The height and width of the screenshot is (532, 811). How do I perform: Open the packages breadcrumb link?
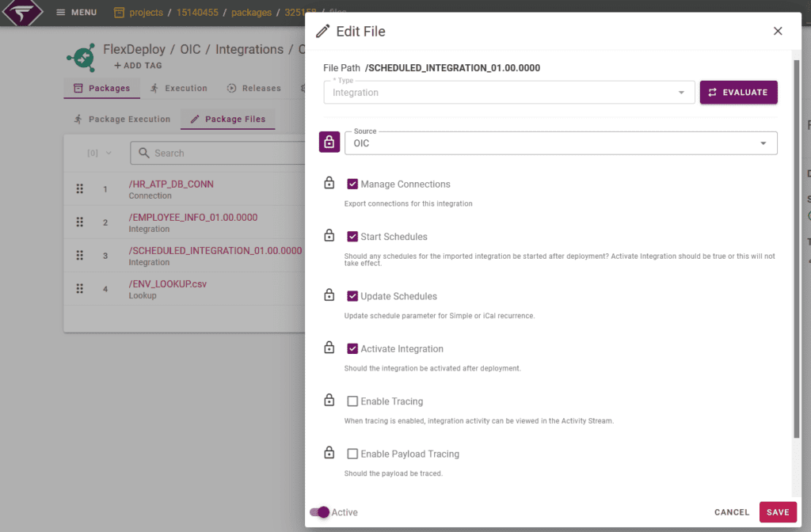(251, 13)
